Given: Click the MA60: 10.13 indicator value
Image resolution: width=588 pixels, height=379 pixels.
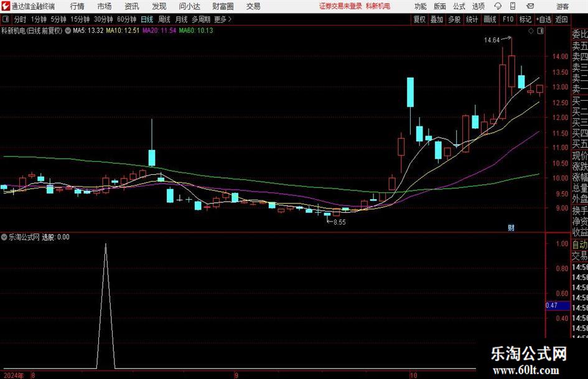Looking at the screenshot, I should [x=196, y=30].
